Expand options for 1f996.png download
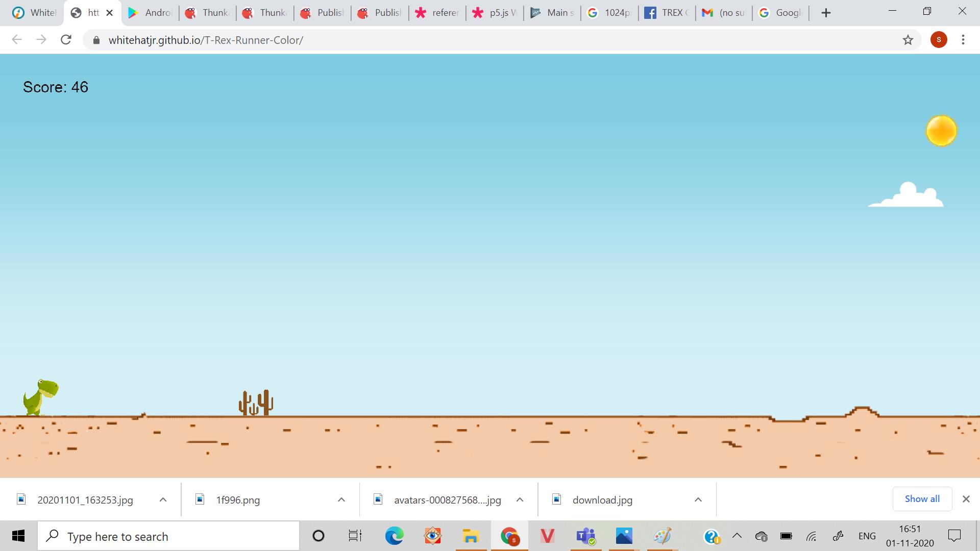 click(x=341, y=499)
